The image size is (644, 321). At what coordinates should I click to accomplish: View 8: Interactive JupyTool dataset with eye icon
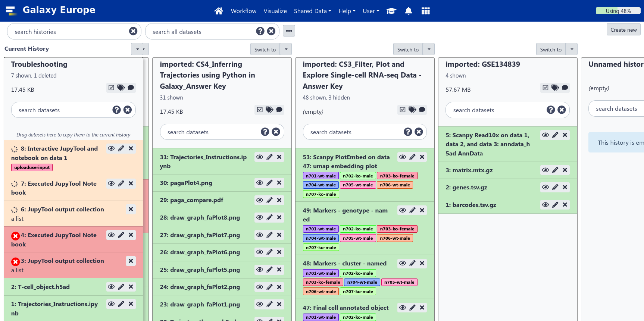[111, 148]
